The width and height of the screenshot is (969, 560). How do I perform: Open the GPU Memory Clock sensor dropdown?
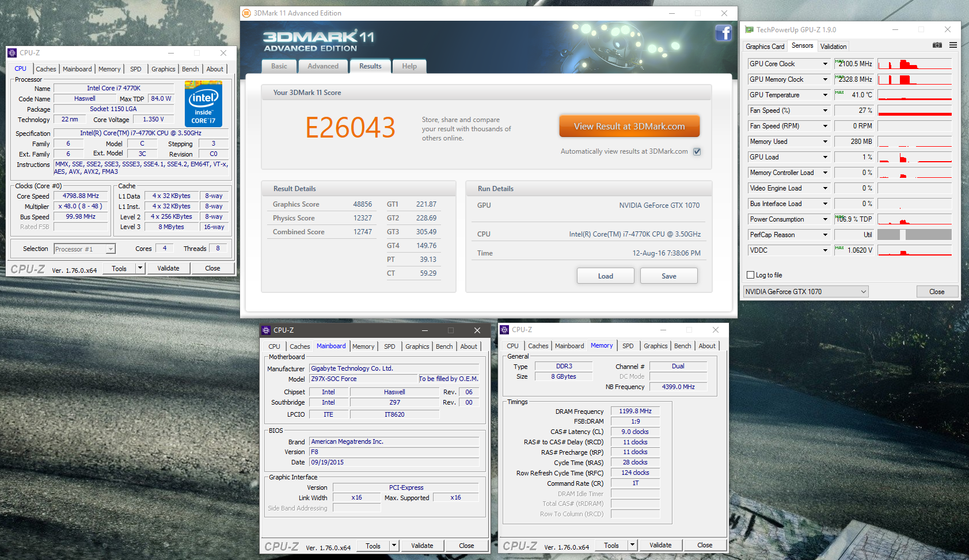[x=825, y=79]
